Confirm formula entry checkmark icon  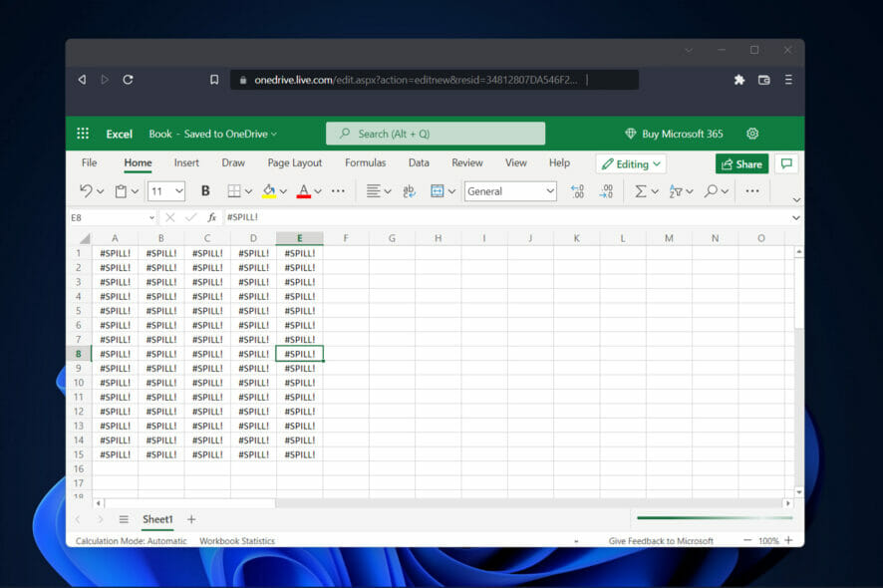coord(191,217)
